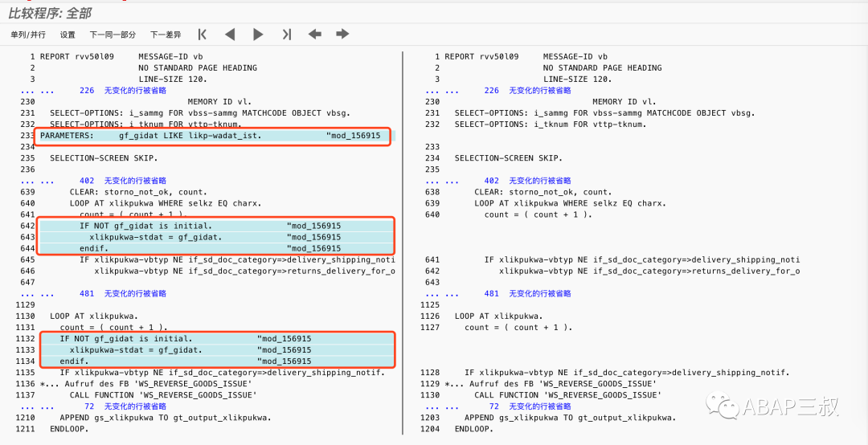868x445 pixels.
Task: Click left line 231 SELECT-OPTIONS i_sammg
Action: click(x=200, y=113)
